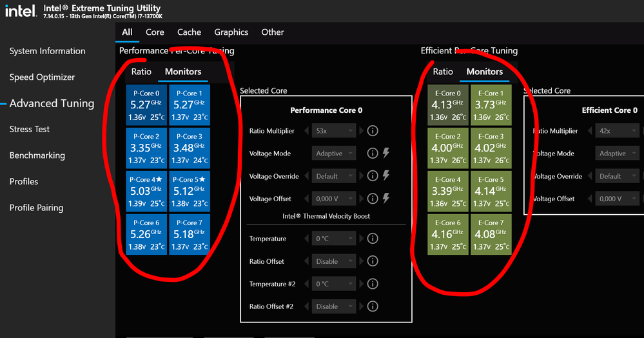Click lightning bolt icon beside Voltage Mode
Screen dimensions: 644x338
(x=386, y=153)
